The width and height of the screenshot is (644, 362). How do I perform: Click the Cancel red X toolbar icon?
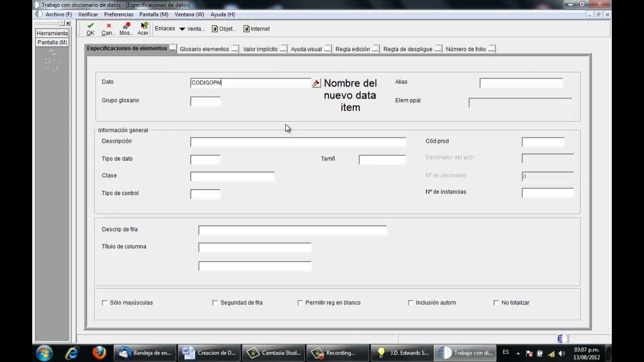[x=109, y=26]
